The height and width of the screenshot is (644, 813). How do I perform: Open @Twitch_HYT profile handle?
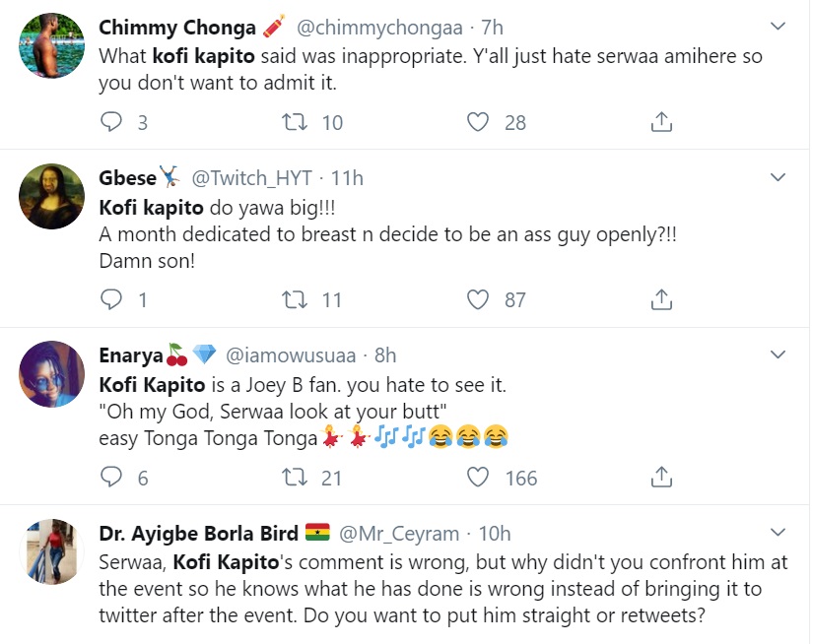tap(250, 178)
